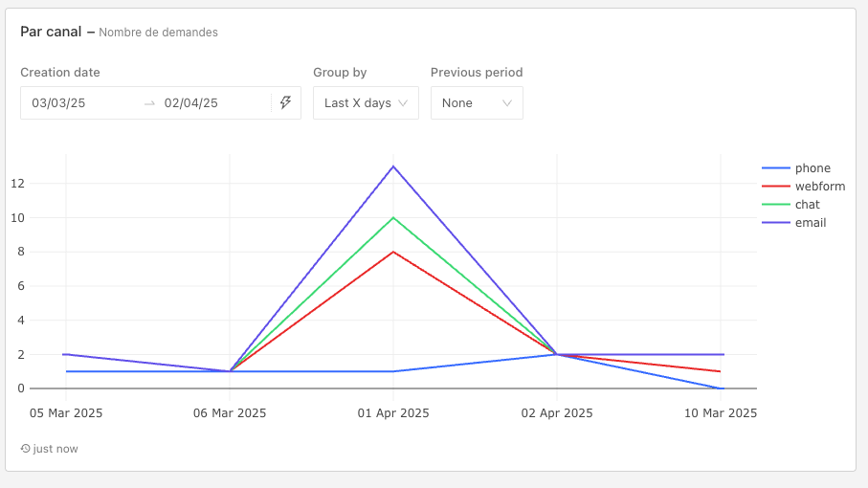Open the 'Last X days' Group by dropdown

click(x=366, y=103)
